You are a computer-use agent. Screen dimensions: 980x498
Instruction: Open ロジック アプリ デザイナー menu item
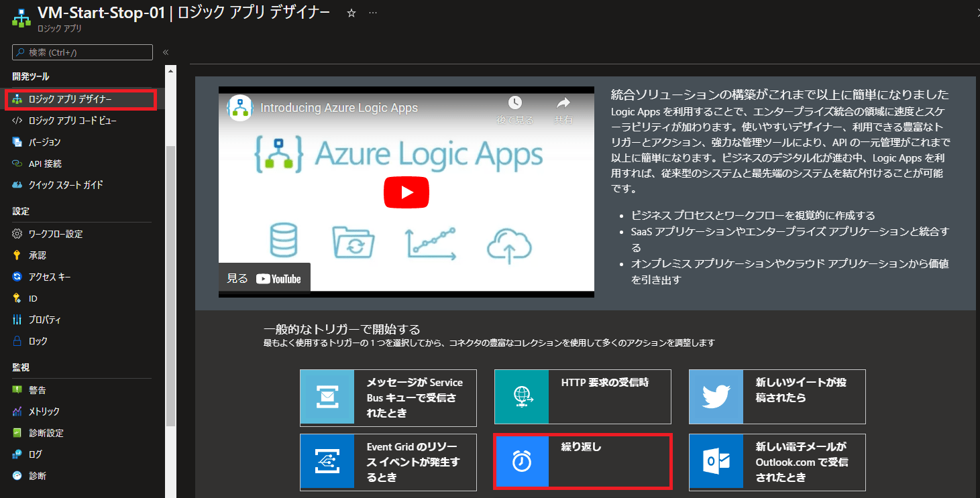pyautogui.click(x=82, y=99)
